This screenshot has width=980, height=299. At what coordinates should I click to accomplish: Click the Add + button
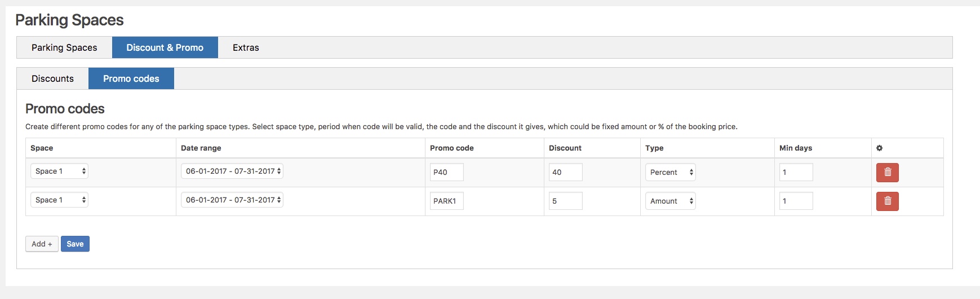pos(42,244)
